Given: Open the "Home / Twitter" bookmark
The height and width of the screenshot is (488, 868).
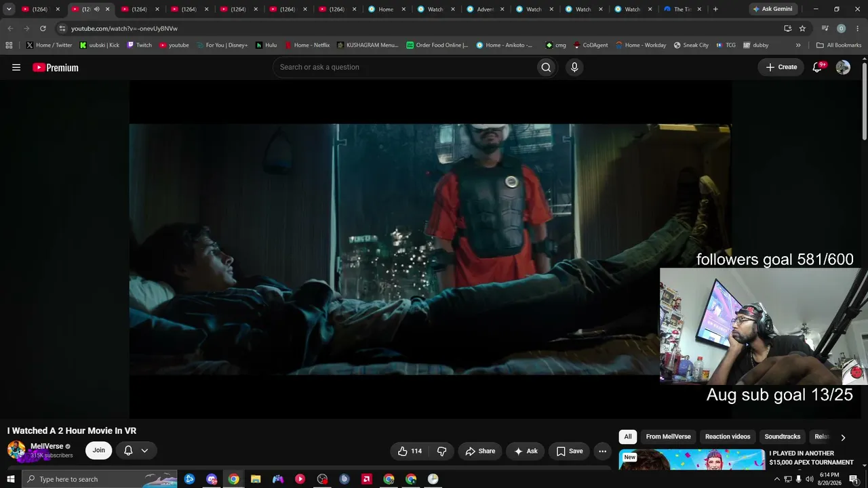Looking at the screenshot, I should 50,45.
